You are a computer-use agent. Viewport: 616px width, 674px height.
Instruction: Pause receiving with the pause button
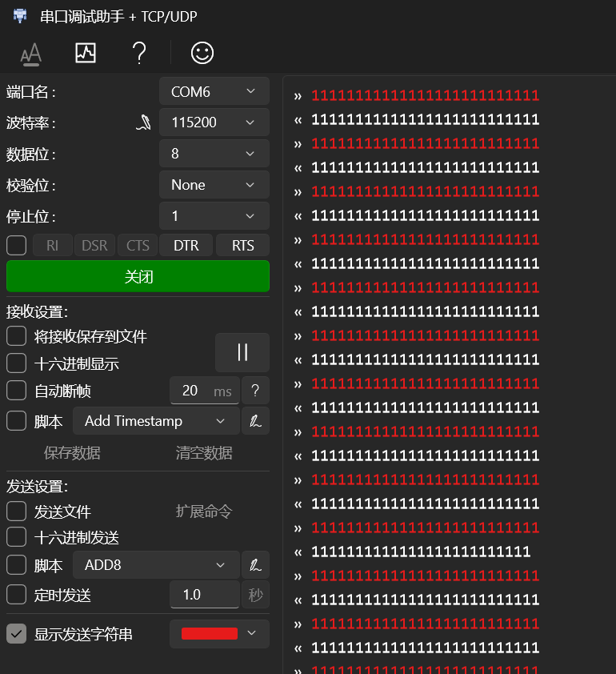coord(242,352)
